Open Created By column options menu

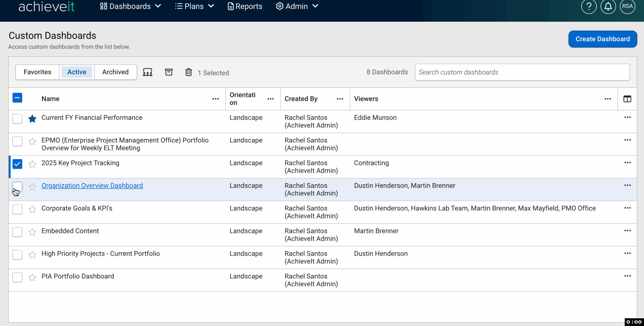pos(340,99)
